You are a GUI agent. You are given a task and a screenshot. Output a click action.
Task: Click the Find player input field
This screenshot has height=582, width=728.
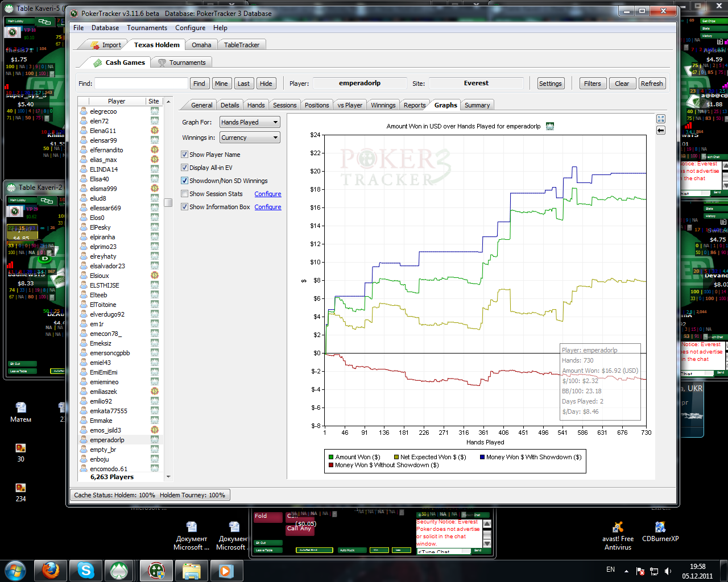tap(141, 84)
